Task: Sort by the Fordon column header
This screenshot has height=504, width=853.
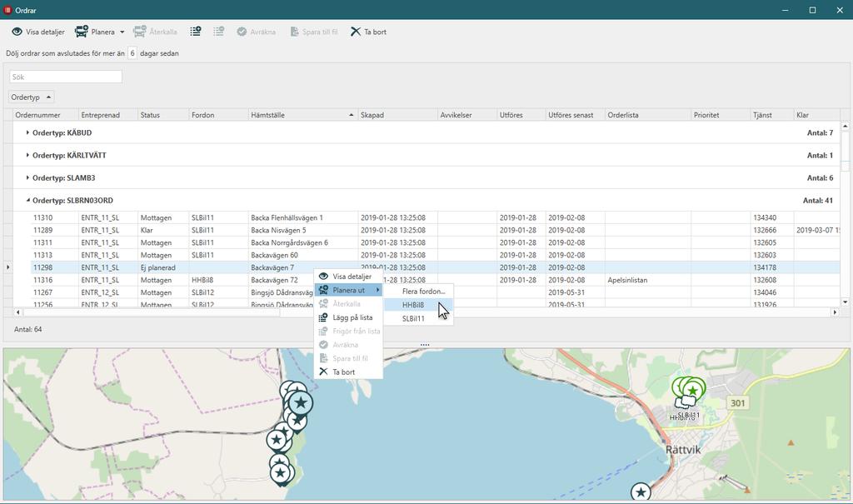Action: tap(219, 115)
